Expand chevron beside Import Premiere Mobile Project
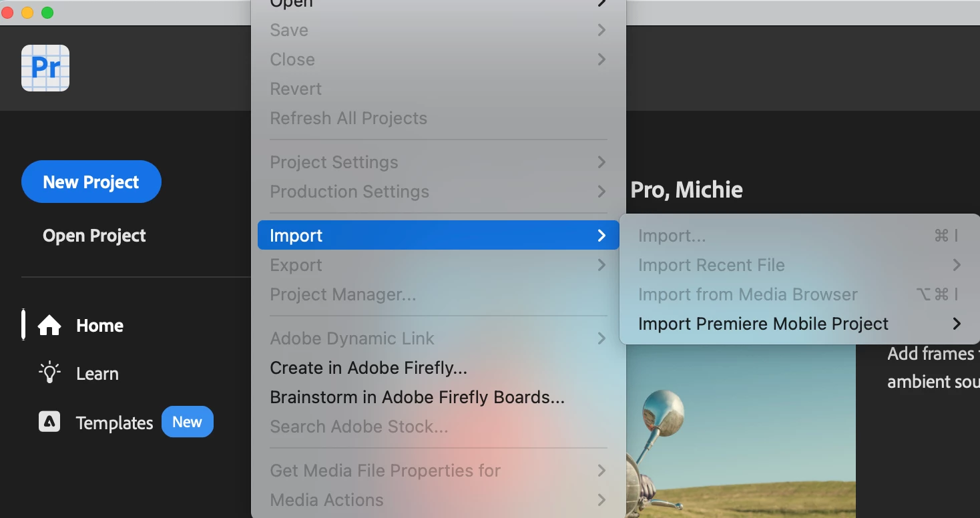980x518 pixels. point(957,324)
